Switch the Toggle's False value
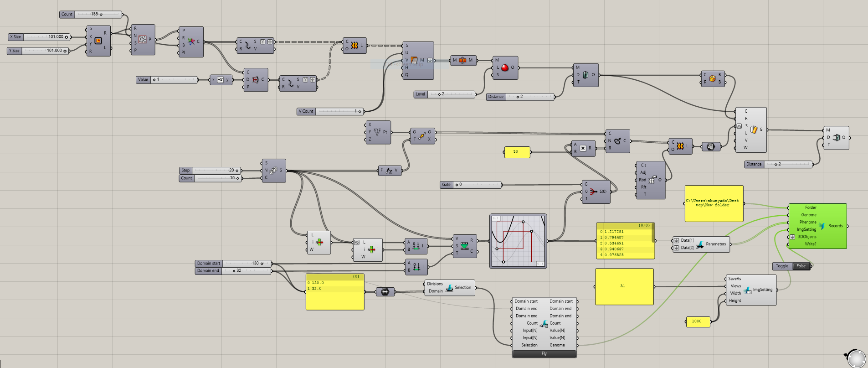This screenshot has height=368, width=868. coord(801,266)
